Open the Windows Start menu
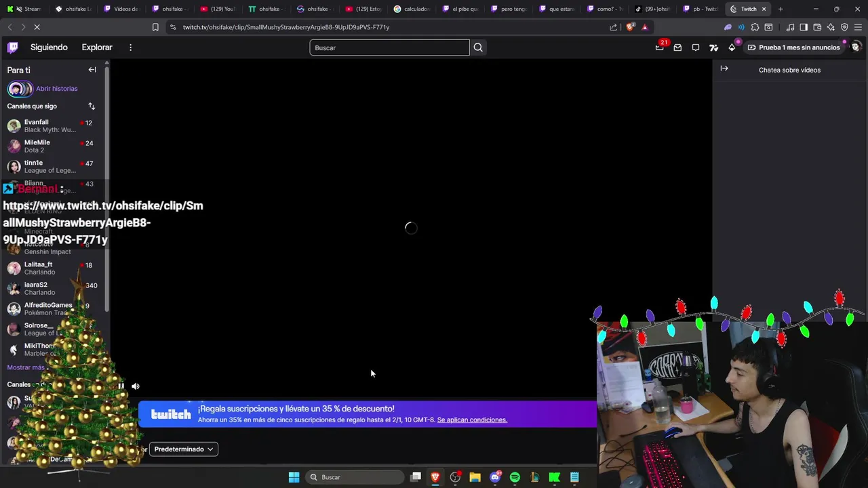This screenshot has width=868, height=488. point(294,477)
